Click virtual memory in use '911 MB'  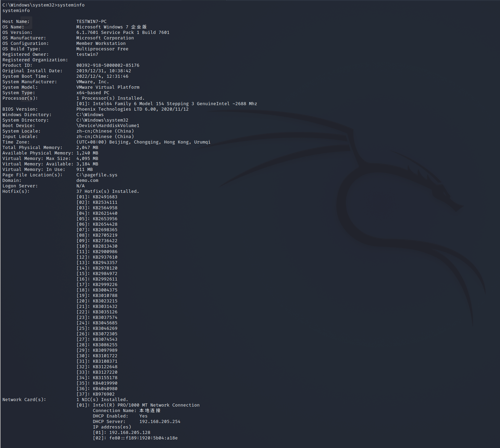[85, 170]
